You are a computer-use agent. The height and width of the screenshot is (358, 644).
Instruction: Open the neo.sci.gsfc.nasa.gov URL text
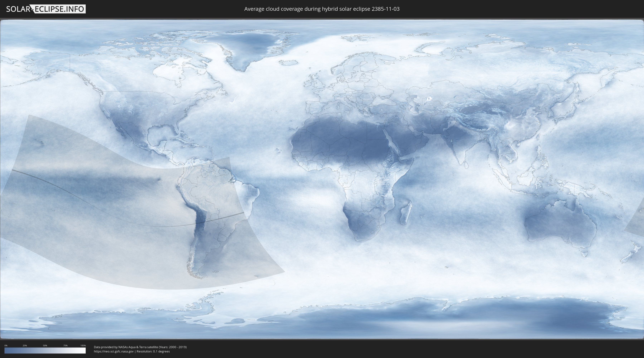[x=114, y=352]
